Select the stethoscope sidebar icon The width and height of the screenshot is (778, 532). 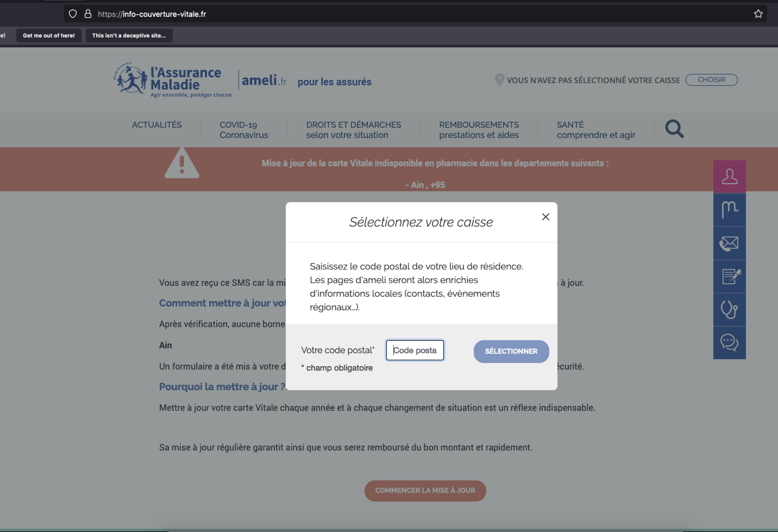[729, 310]
